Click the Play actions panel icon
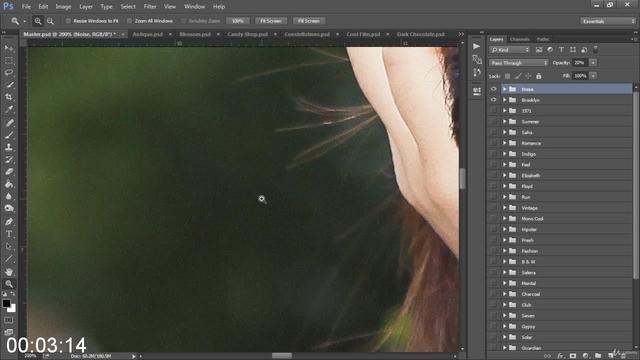Image resolution: width=640 pixels, height=360 pixels. tap(476, 46)
